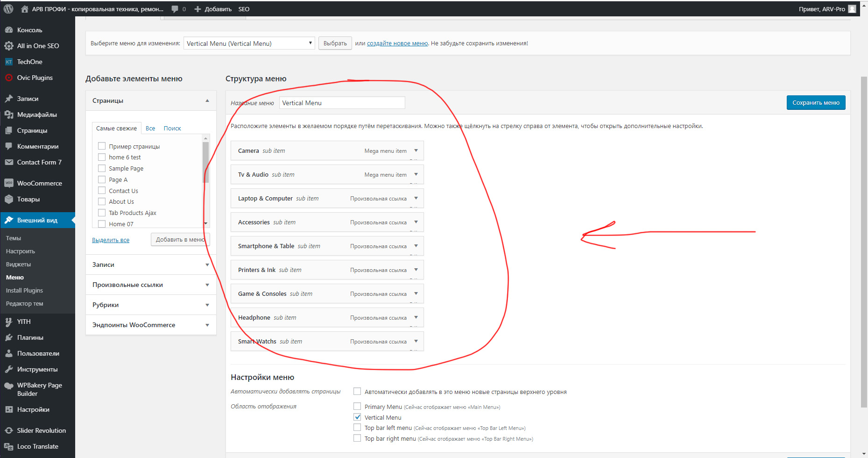
Task: Select the Самые свежие tab
Action: pos(117,129)
